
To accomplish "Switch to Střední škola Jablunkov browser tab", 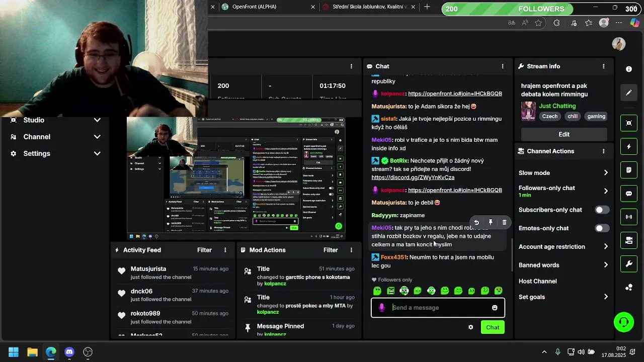I will coord(369,7).
